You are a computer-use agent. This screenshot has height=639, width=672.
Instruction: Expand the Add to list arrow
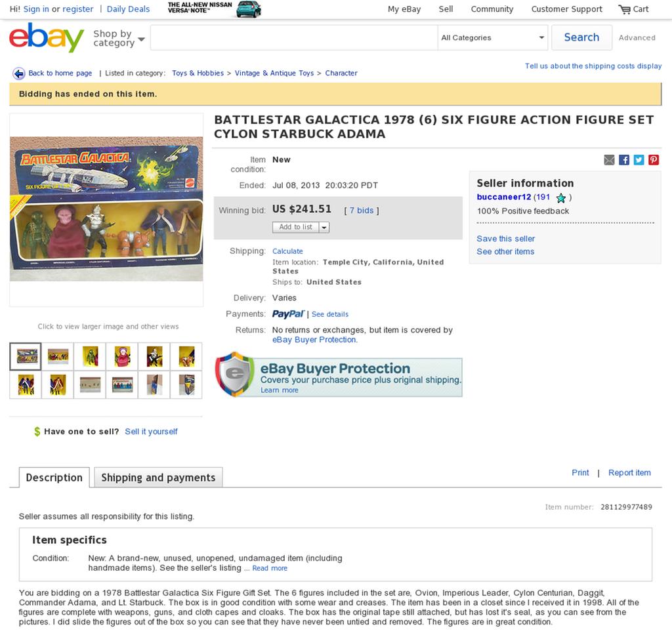pyautogui.click(x=324, y=228)
